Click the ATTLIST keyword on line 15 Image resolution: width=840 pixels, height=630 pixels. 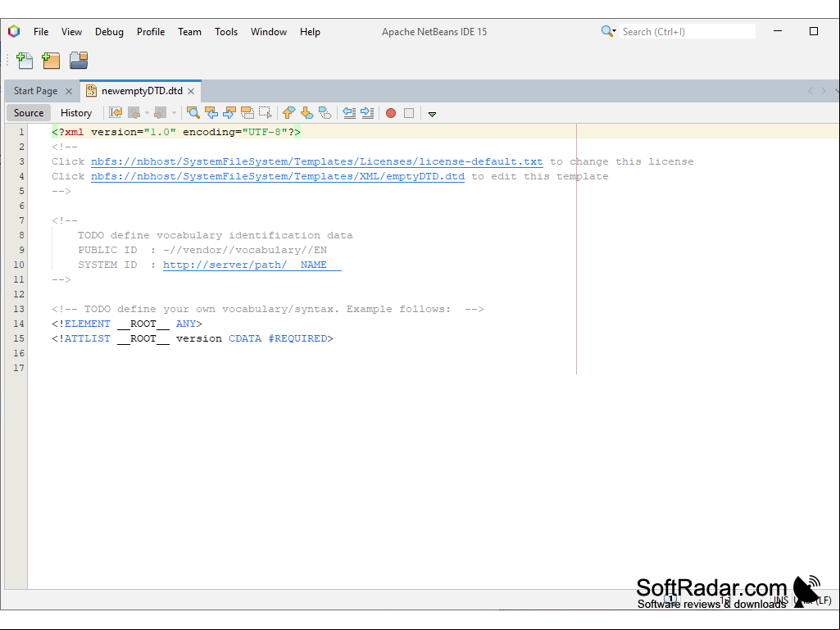(88, 338)
